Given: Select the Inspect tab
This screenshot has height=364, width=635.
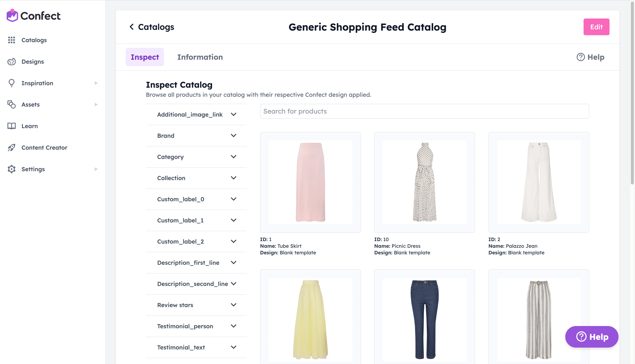Looking at the screenshot, I should click(145, 57).
